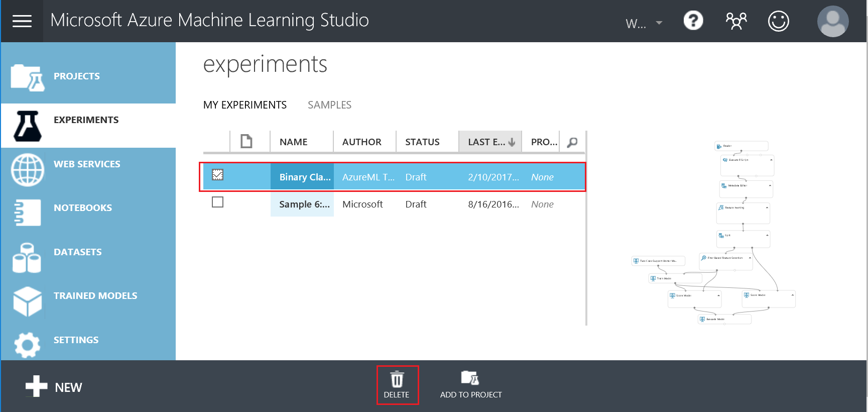Open the community people icon
Viewport: 868px width, 412px height.
tap(736, 21)
